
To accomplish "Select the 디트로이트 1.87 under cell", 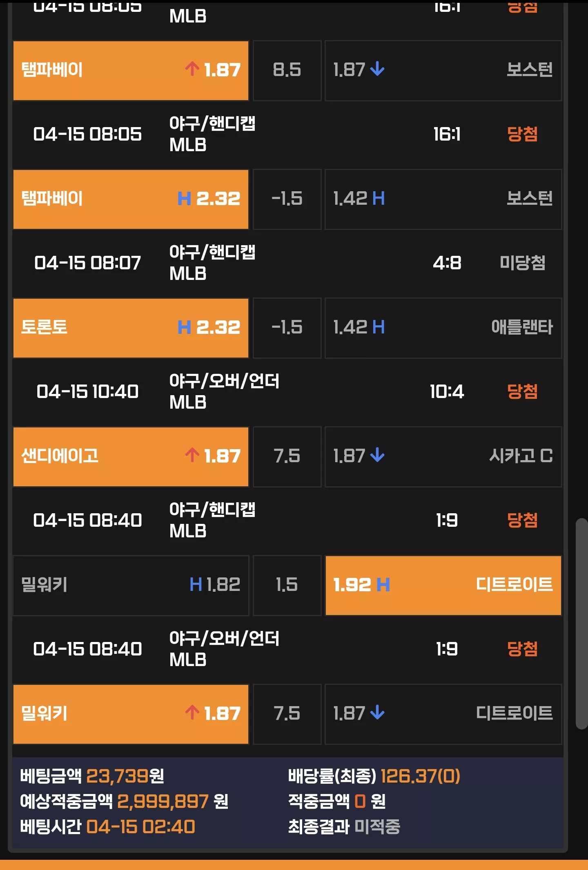I will point(443,714).
